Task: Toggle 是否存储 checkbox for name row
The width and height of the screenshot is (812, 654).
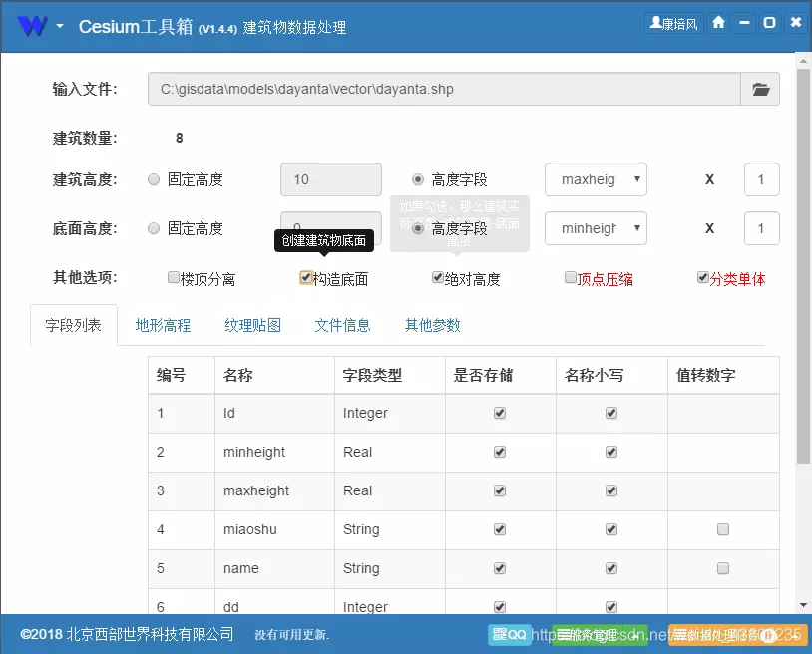Action: (x=500, y=568)
